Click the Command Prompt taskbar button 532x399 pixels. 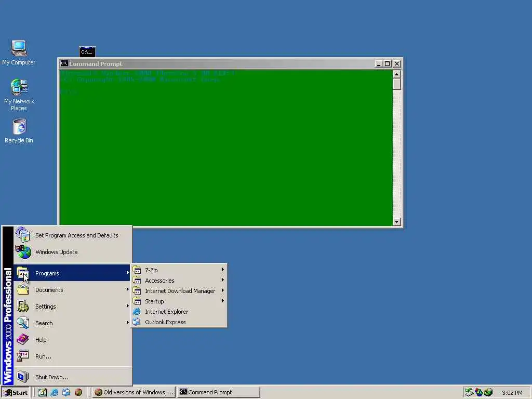point(219,393)
